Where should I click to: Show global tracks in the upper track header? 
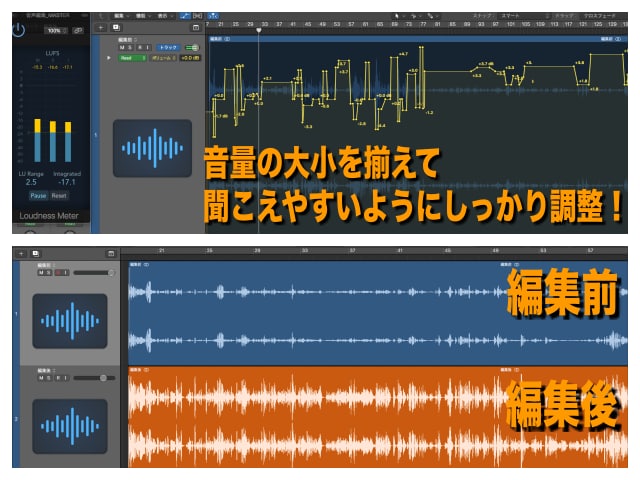pyautogui.click(x=196, y=27)
